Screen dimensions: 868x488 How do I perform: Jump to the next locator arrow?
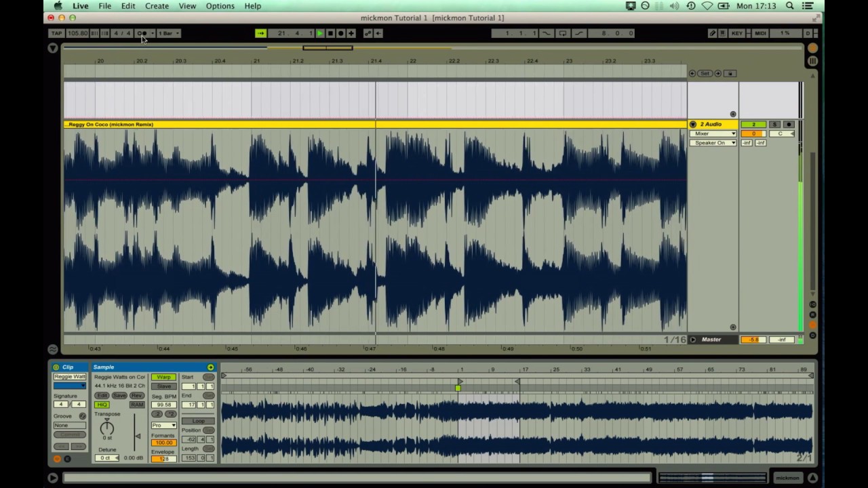tap(718, 73)
